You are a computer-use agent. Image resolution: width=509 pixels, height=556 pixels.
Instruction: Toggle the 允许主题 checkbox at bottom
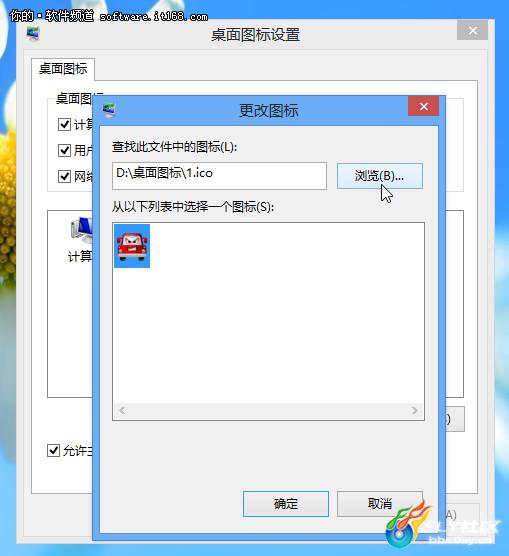coord(53,450)
